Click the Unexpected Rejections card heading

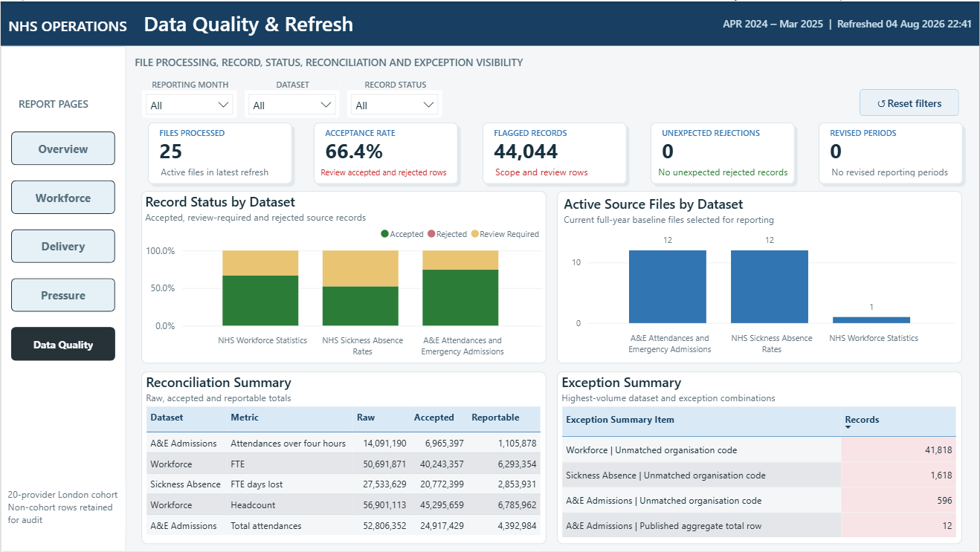pos(711,133)
